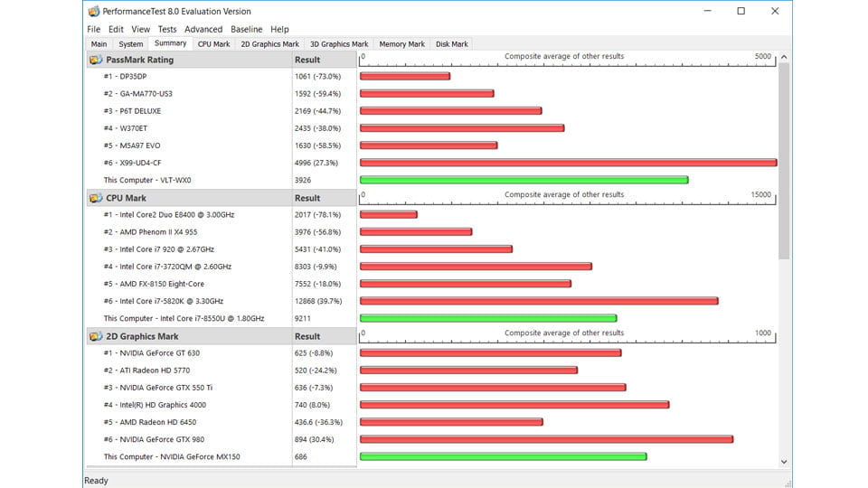The height and width of the screenshot is (488, 868).
Task: Click the CPU Mark section header icon
Action: [x=96, y=198]
